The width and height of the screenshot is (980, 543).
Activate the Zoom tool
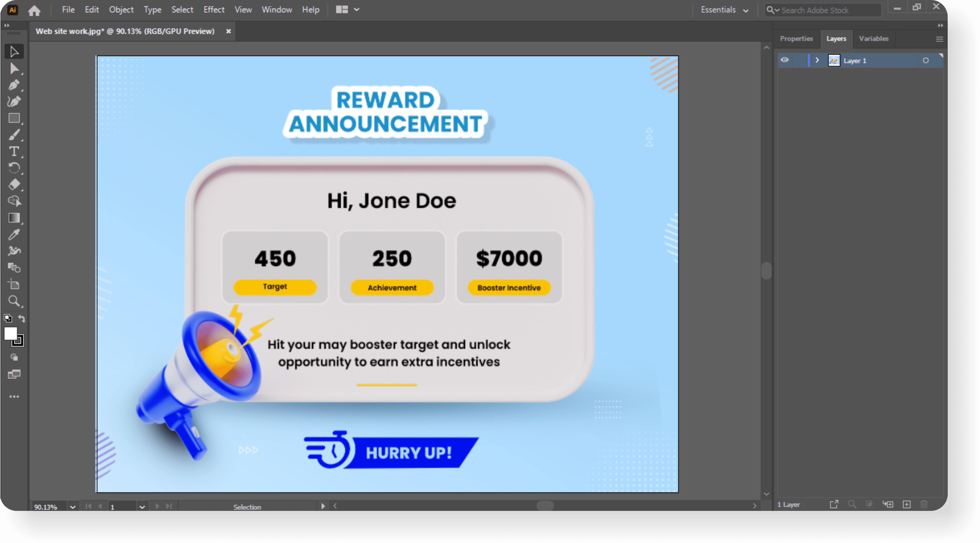(14, 301)
